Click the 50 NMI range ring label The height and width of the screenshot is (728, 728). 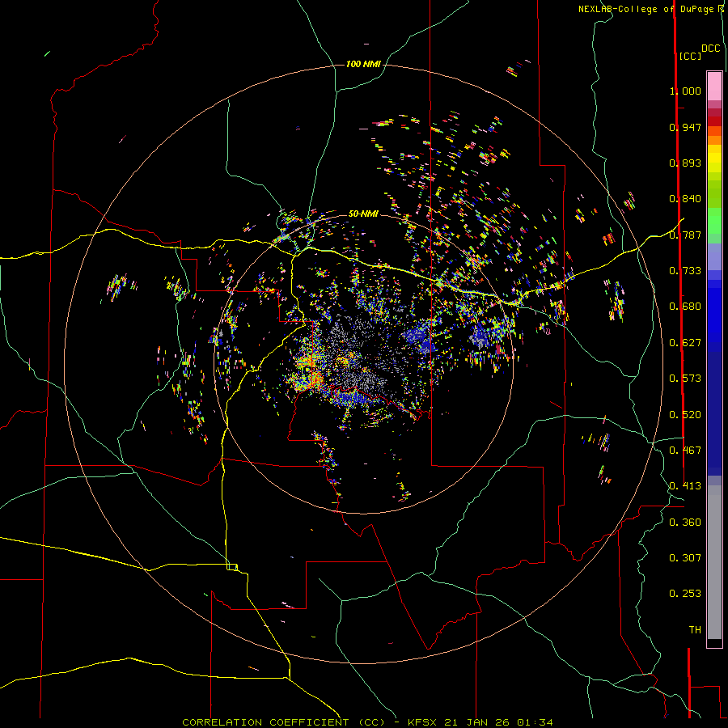point(363,214)
